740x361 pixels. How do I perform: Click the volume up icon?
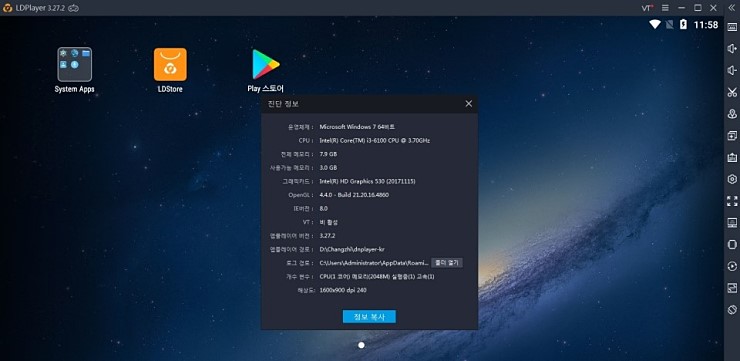(732, 49)
